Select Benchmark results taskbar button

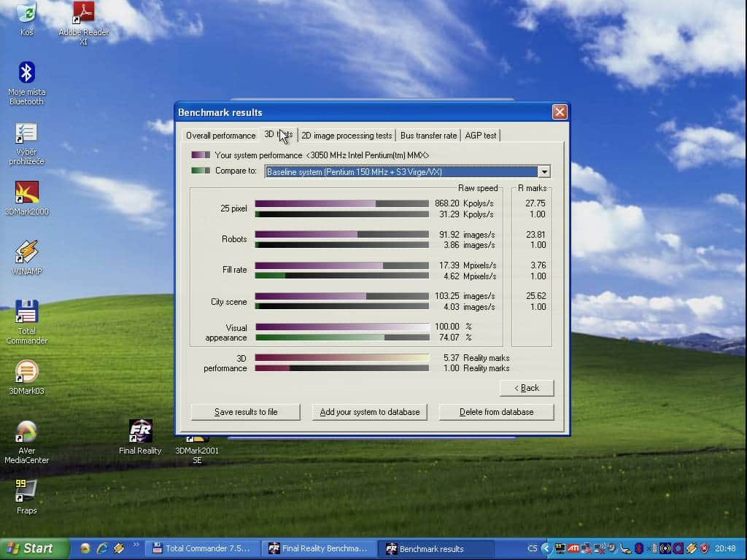(x=435, y=549)
